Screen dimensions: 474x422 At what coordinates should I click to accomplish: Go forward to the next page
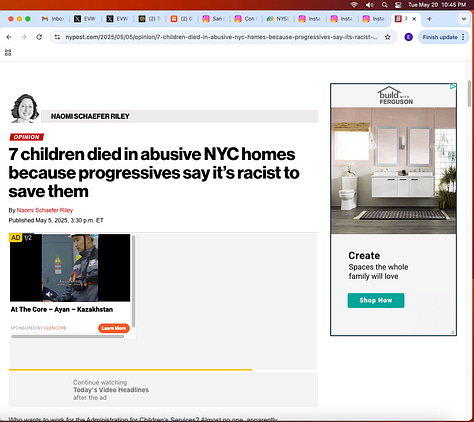(x=24, y=37)
